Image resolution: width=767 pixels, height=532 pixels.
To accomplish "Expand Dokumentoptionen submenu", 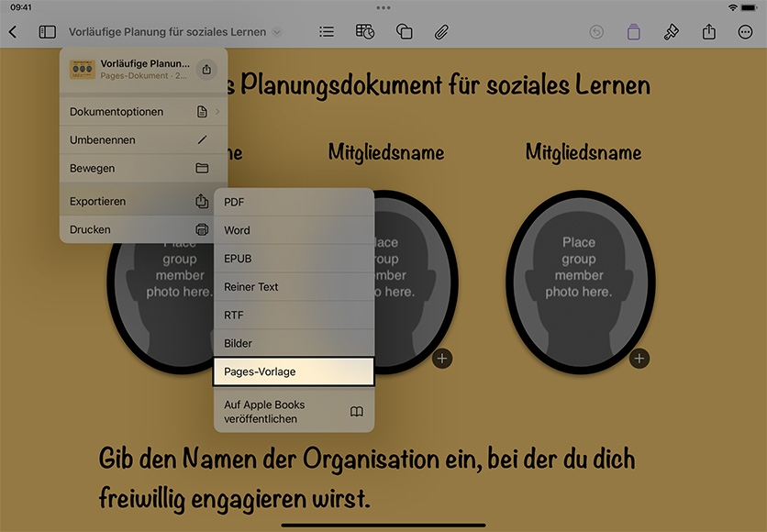I will [143, 112].
